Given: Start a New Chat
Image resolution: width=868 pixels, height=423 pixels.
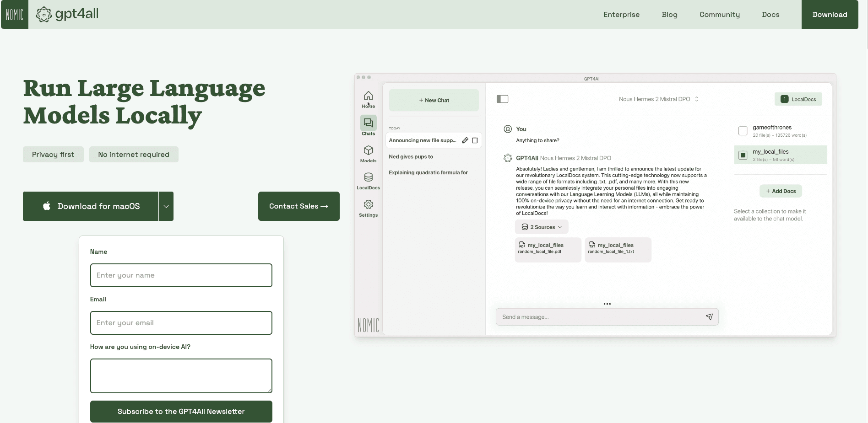Looking at the screenshot, I should click(434, 100).
